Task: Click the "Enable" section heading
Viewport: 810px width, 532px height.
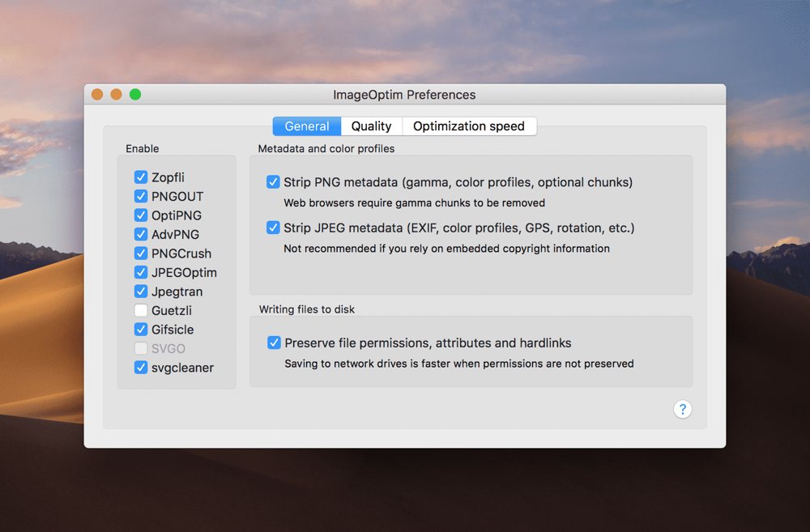Action: pyautogui.click(x=142, y=149)
